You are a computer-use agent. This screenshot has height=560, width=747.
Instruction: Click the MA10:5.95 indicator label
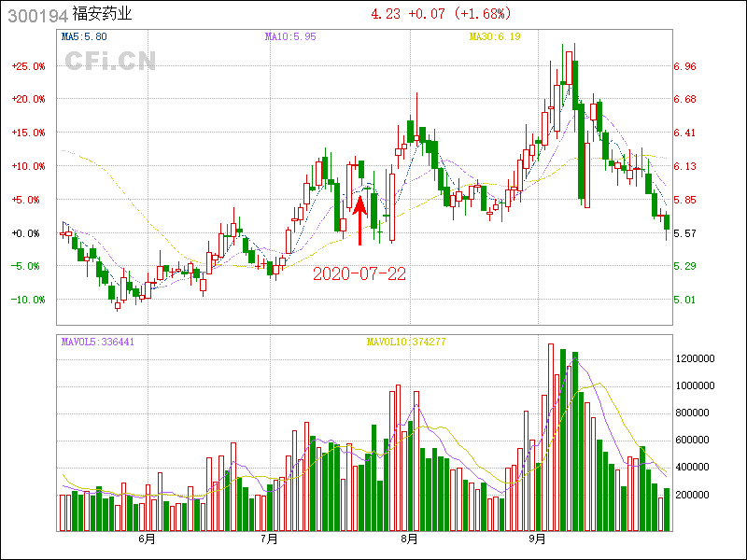290,36
